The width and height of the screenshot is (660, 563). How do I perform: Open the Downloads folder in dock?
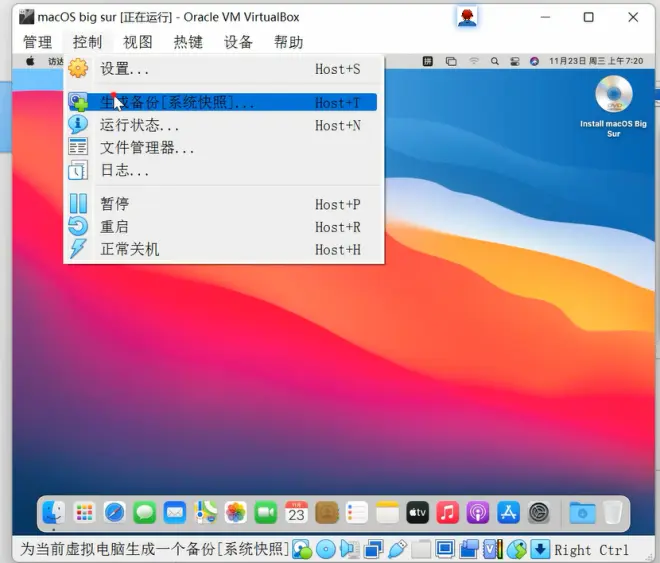click(x=583, y=513)
